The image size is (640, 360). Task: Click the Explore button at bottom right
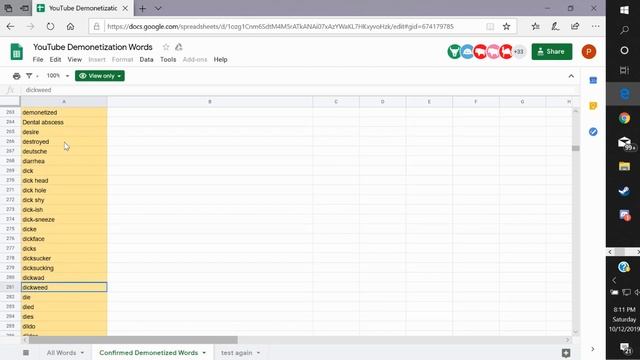[566, 353]
